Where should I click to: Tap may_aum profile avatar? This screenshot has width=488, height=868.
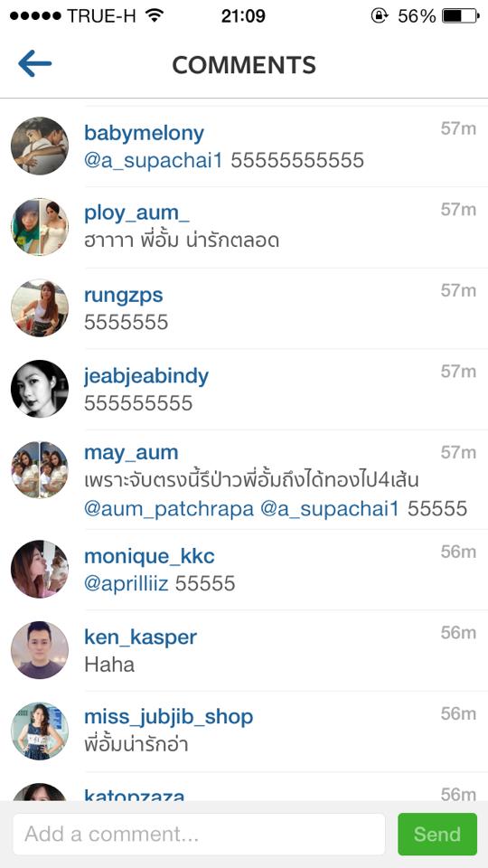coord(39,469)
